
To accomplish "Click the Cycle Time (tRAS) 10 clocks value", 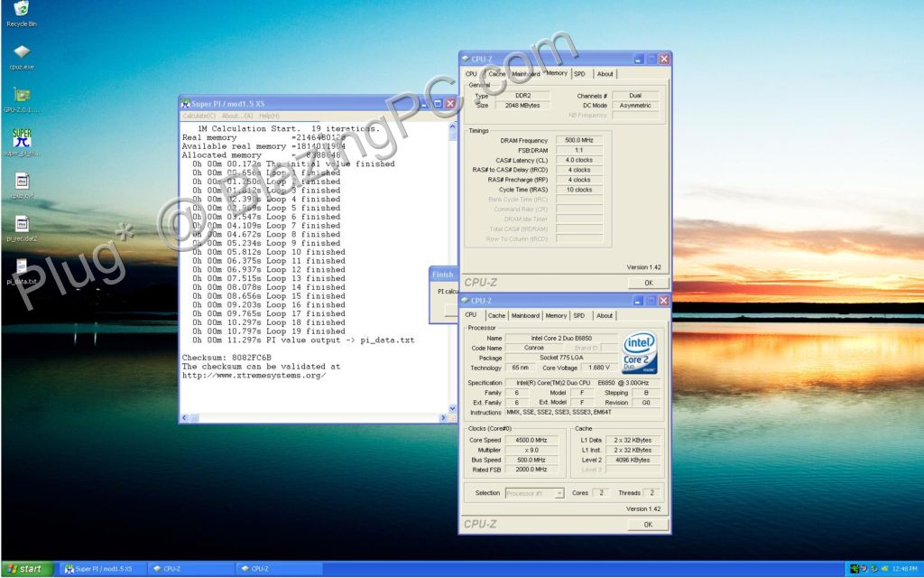I will point(579,190).
